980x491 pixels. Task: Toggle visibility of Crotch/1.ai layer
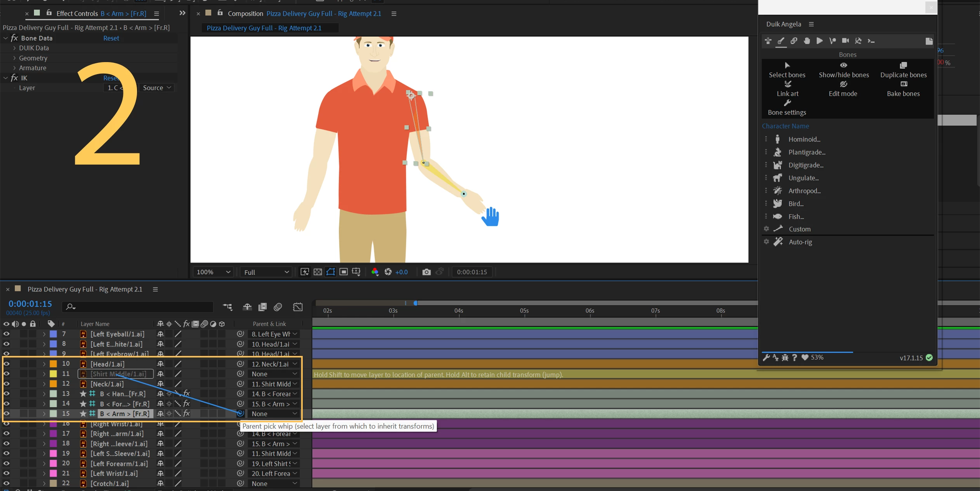6,483
